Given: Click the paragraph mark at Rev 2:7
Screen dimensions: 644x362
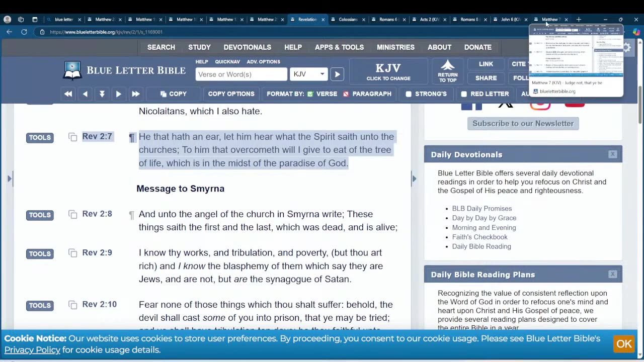Looking at the screenshot, I should coord(132,137).
